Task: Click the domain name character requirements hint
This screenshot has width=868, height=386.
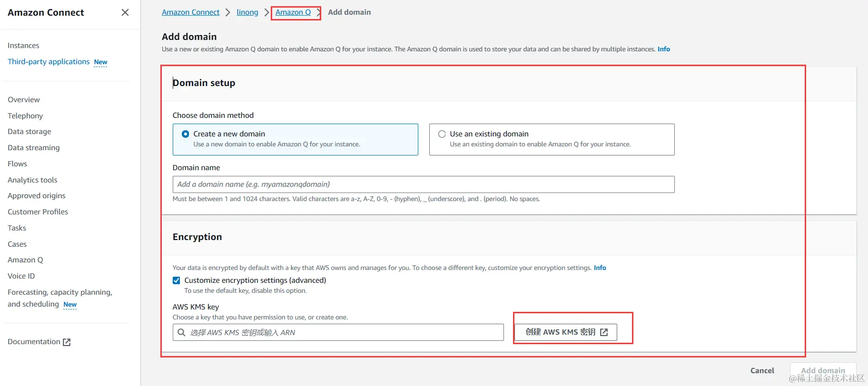Action: 356,199
